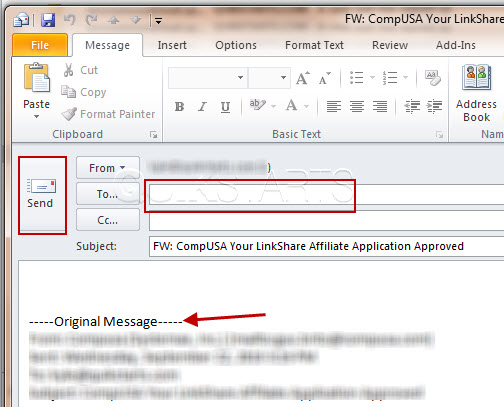Open the font name dropdown
Viewport: 504px width, 407px height.
(x=240, y=78)
